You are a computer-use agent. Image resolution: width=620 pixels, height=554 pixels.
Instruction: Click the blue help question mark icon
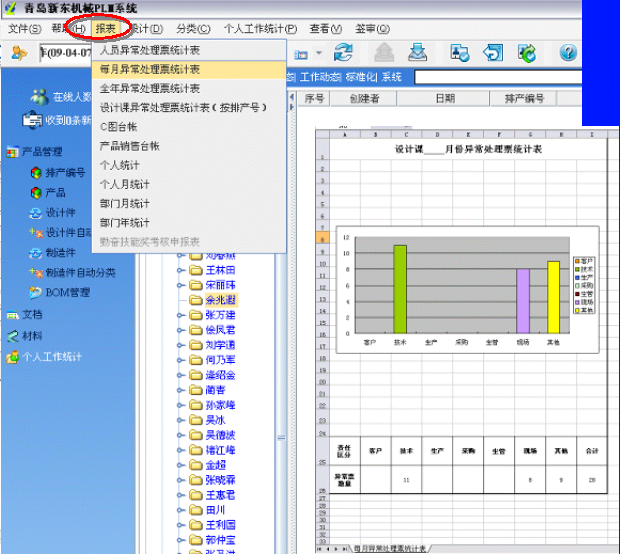[568, 53]
